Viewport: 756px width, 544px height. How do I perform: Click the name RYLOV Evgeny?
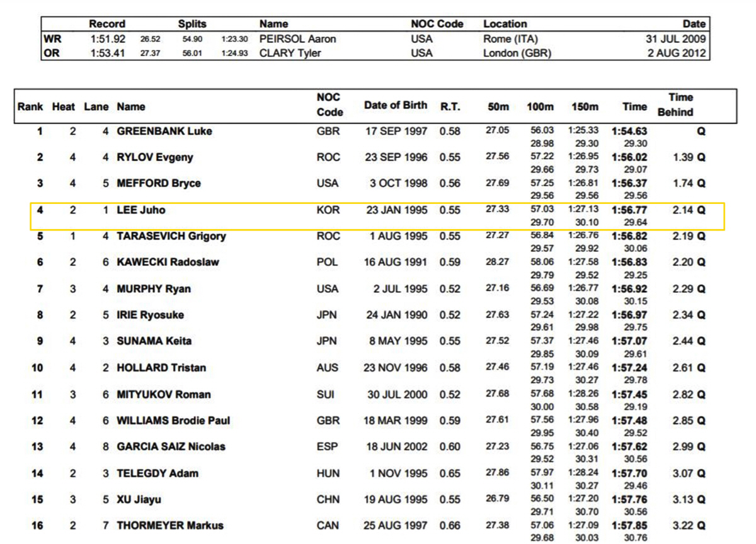point(154,157)
